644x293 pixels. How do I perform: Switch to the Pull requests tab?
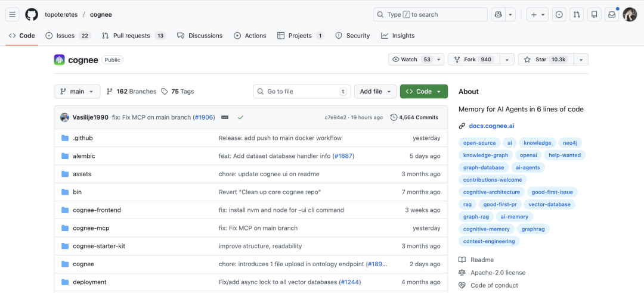pyautogui.click(x=134, y=36)
